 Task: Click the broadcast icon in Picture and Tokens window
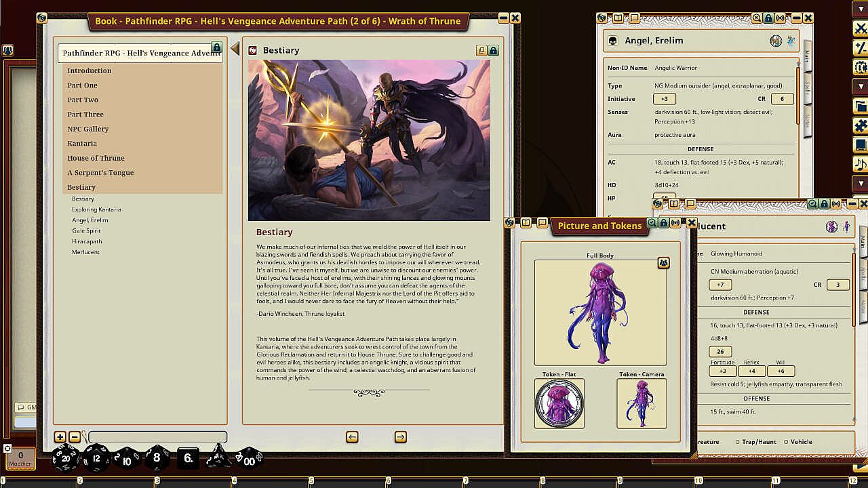676,222
